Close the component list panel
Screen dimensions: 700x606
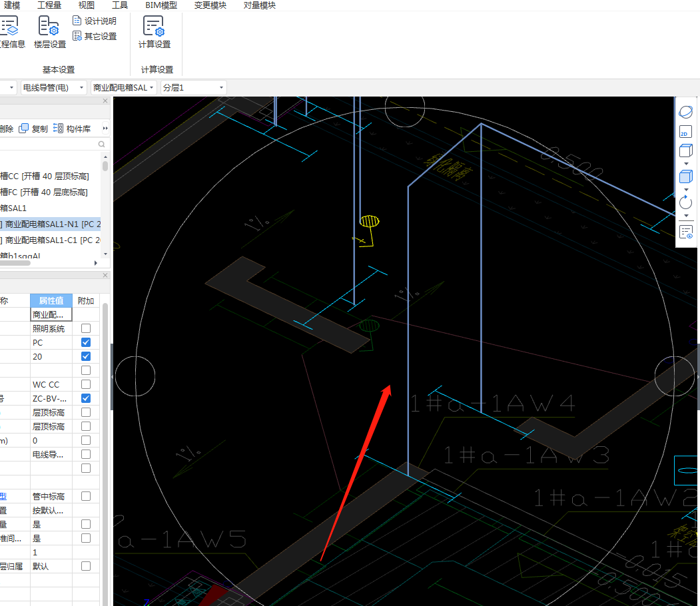pyautogui.click(x=105, y=101)
